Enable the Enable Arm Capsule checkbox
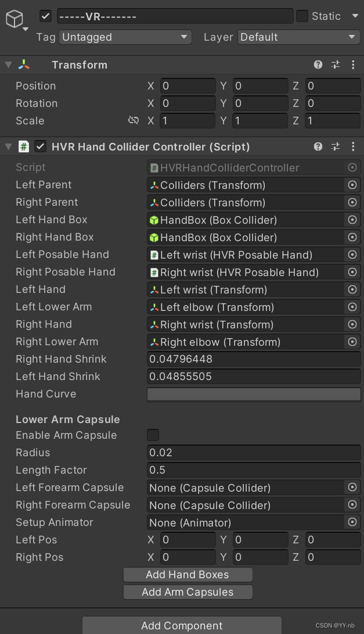This screenshot has width=364, height=634. 153,435
